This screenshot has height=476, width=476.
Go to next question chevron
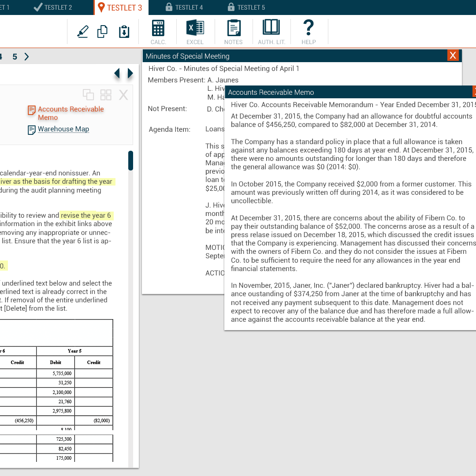coord(27,57)
